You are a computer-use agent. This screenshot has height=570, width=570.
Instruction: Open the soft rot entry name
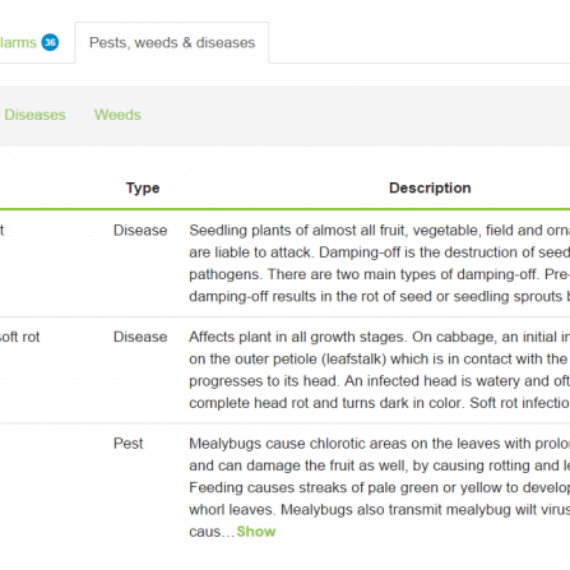pyautogui.click(x=20, y=337)
